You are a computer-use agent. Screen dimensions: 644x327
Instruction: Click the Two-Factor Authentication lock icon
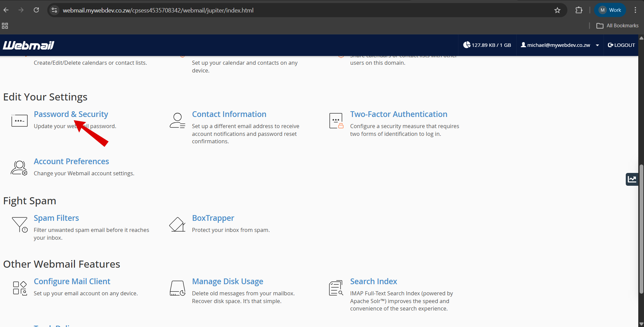coord(336,121)
